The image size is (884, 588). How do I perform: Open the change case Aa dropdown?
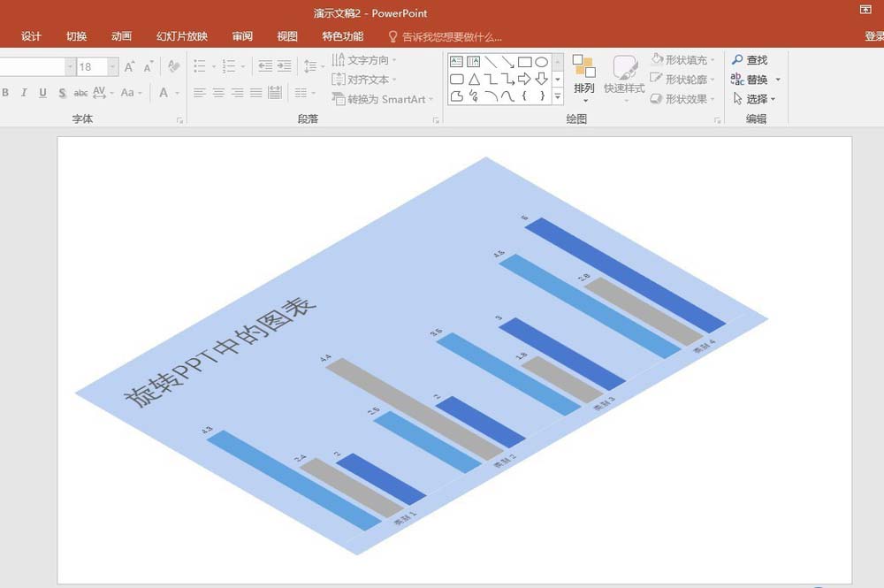click(132, 93)
